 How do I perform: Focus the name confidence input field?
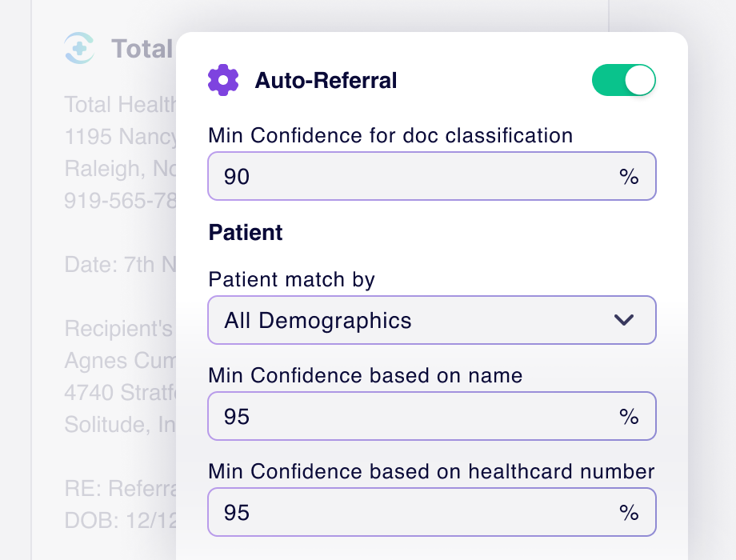432,416
